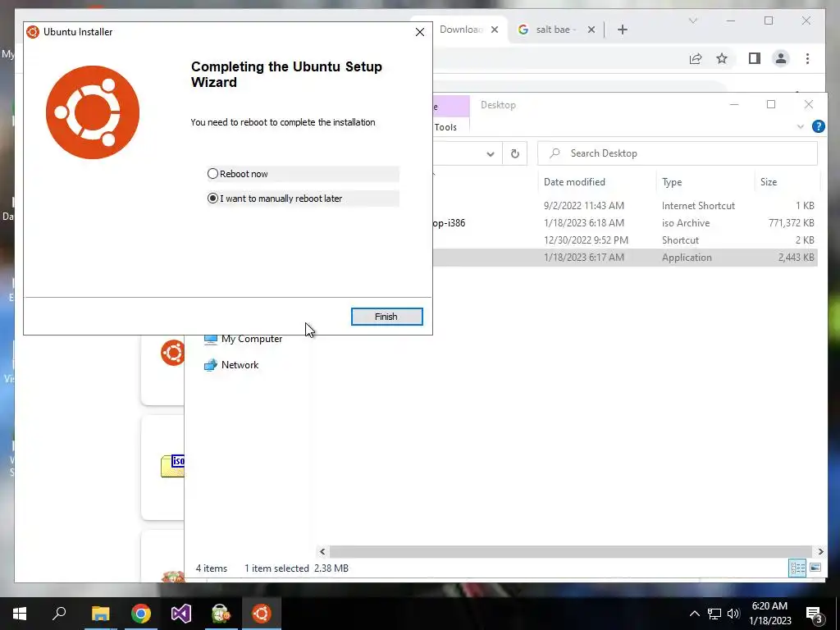Click the Ubuntu logo on the Chrome page
Viewport: 840px width, 630px height.
172,353
